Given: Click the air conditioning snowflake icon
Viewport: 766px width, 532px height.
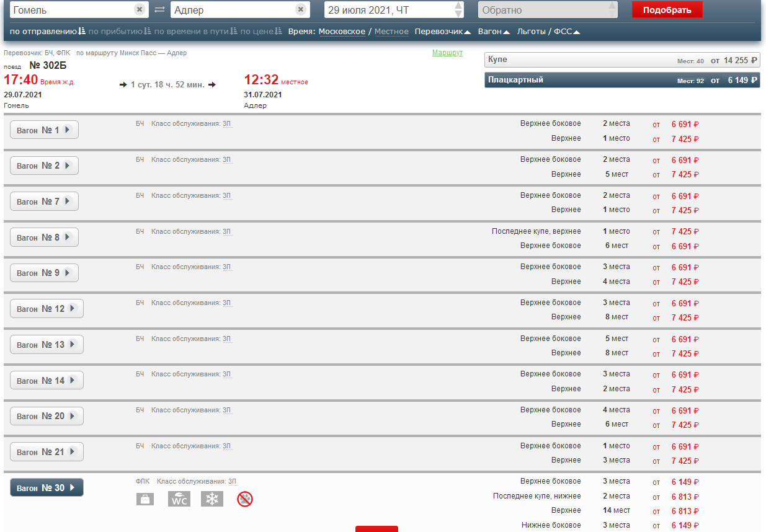Looking at the screenshot, I should tap(212, 499).
